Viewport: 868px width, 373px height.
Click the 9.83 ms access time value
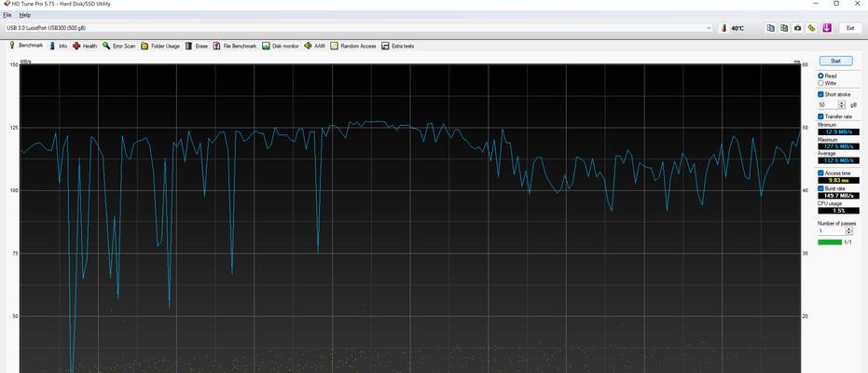tap(839, 180)
